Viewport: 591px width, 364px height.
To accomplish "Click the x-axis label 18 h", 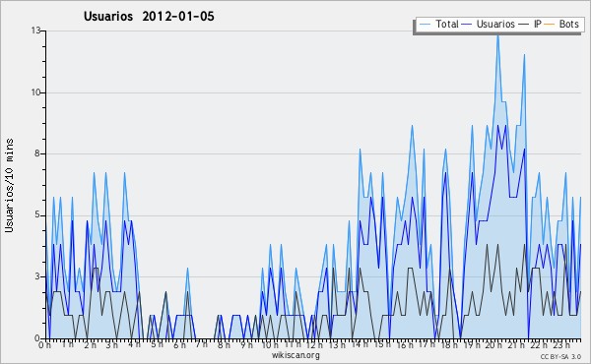I will 449,345.
